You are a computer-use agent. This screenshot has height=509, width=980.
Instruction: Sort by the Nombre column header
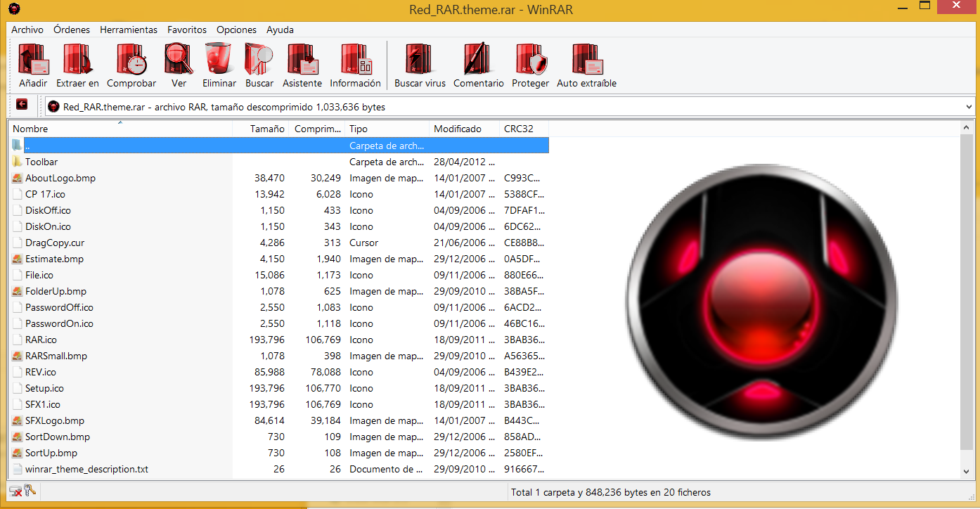click(x=120, y=129)
